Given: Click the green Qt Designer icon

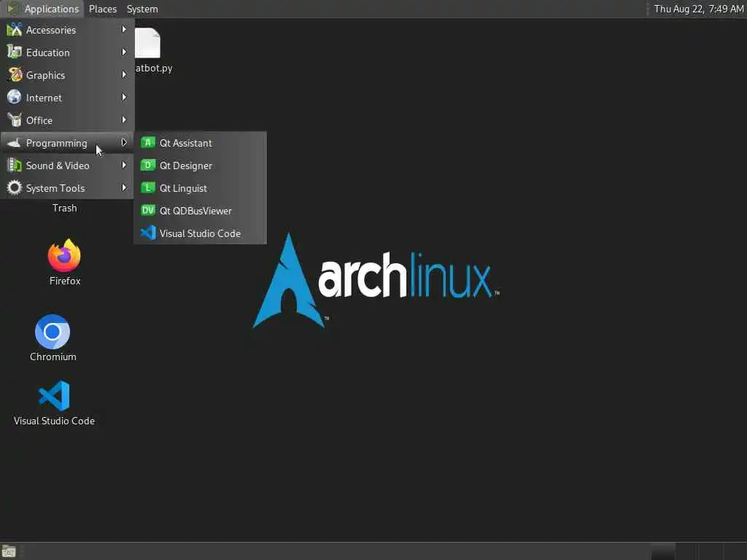Looking at the screenshot, I should pyautogui.click(x=147, y=166).
